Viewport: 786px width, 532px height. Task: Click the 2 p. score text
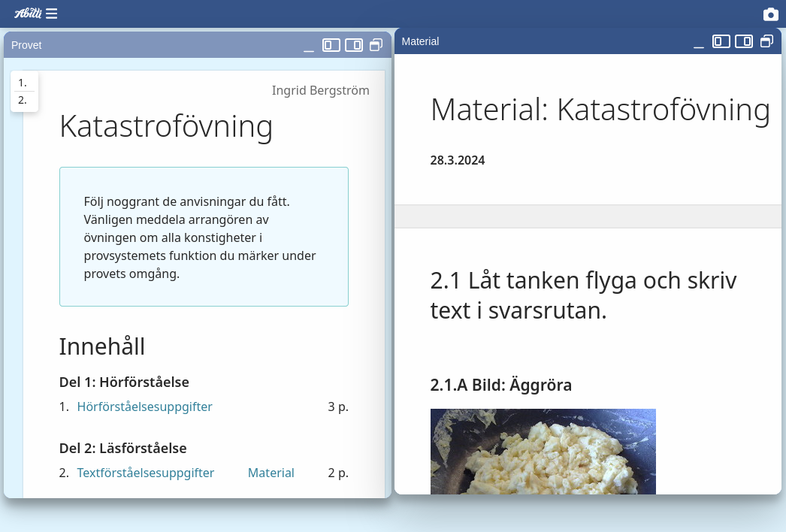pyautogui.click(x=338, y=473)
